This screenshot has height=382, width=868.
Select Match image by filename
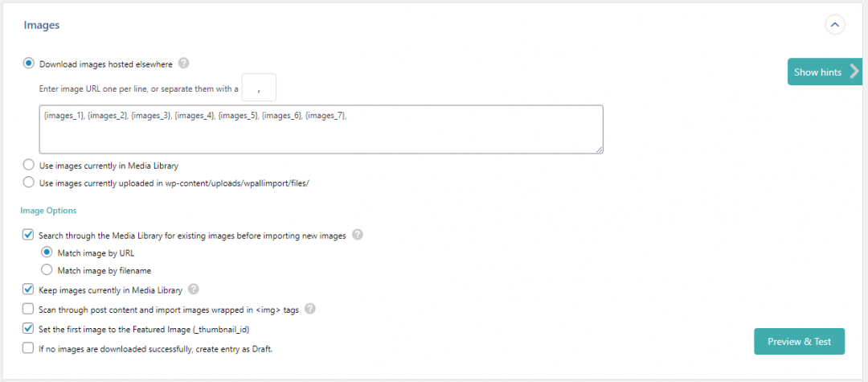(47, 270)
